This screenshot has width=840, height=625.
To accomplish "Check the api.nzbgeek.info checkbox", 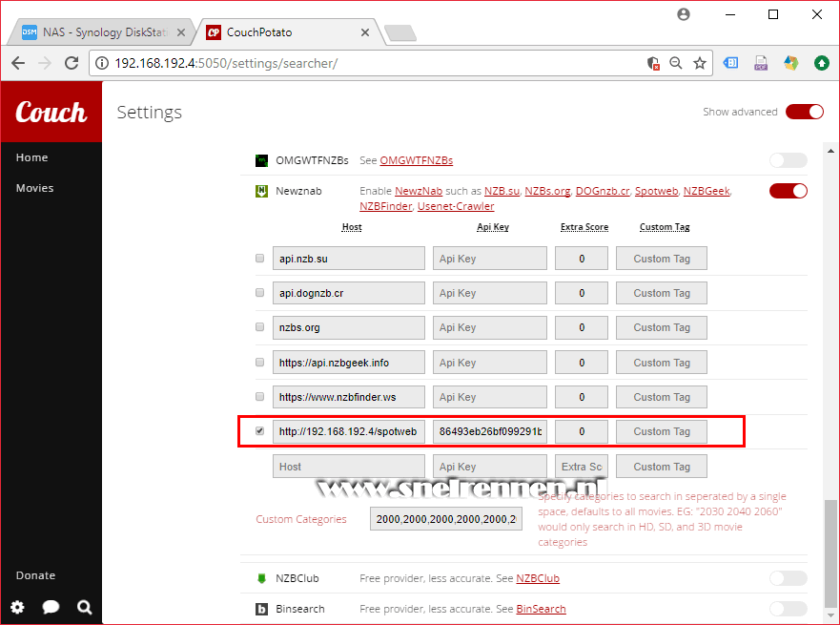I will pos(260,363).
